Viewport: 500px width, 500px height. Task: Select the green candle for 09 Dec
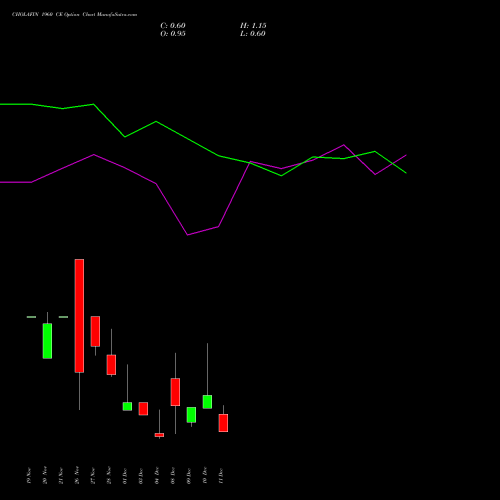pyautogui.click(x=191, y=415)
